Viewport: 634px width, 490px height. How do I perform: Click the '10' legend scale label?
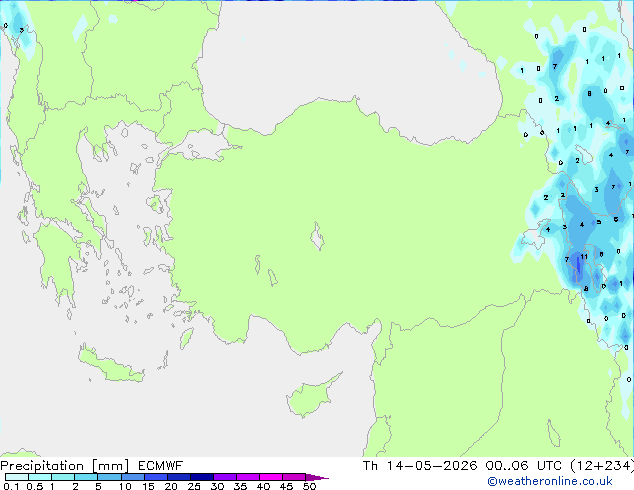coord(125,486)
